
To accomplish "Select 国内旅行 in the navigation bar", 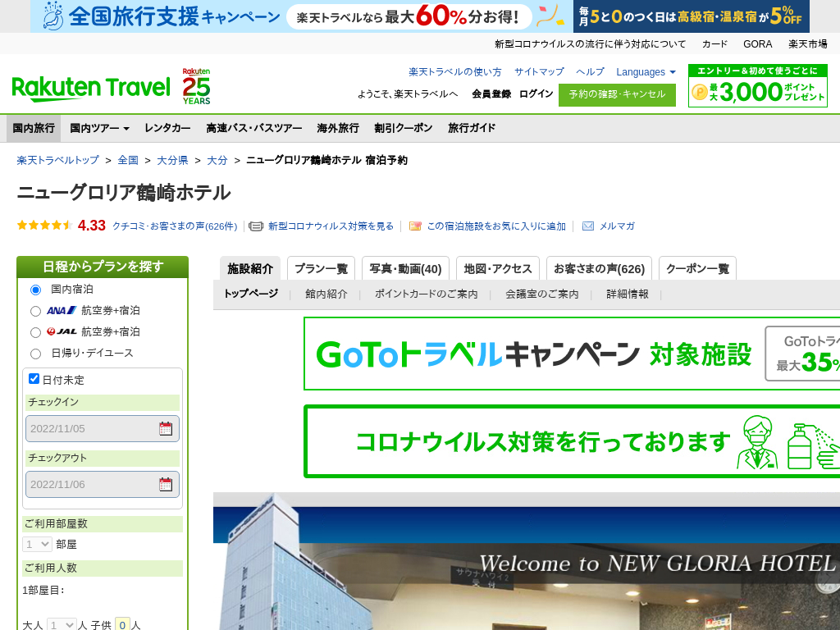I will [x=34, y=129].
